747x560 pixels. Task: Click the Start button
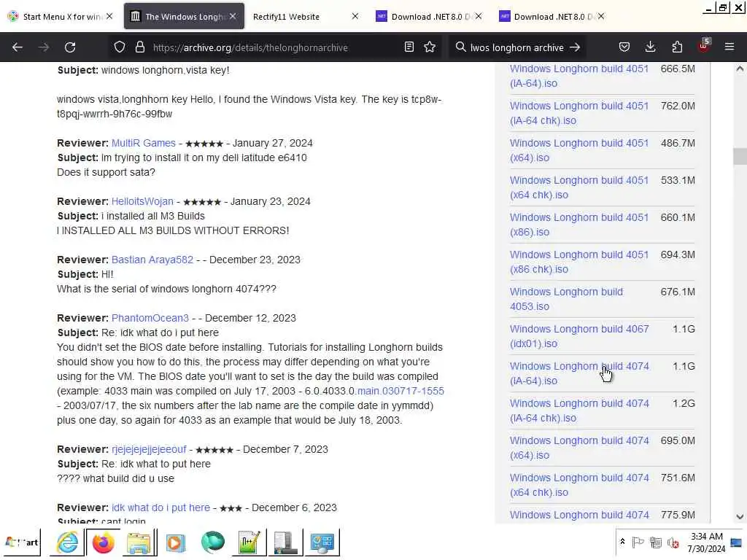click(21, 542)
